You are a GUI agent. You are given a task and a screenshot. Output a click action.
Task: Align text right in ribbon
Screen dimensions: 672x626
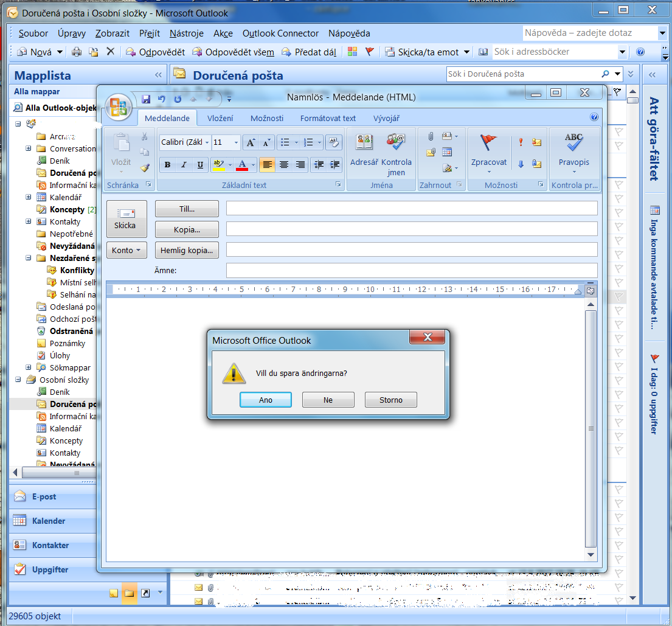[300, 165]
